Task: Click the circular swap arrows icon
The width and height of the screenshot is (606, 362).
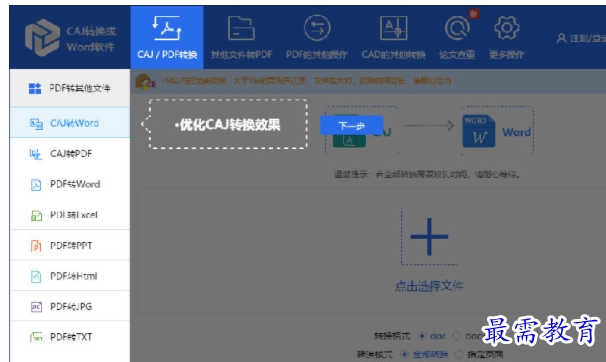Action: [x=317, y=28]
